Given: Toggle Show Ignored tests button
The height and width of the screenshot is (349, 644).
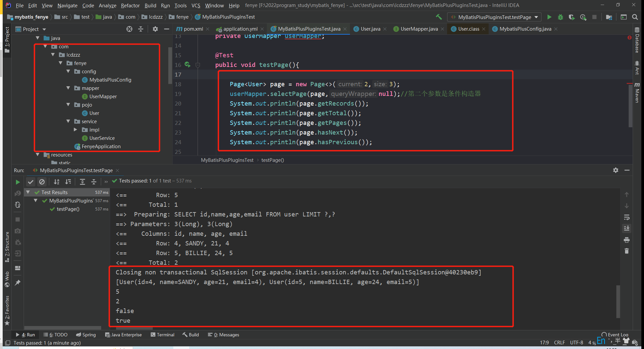Looking at the screenshot, I should 42,181.
